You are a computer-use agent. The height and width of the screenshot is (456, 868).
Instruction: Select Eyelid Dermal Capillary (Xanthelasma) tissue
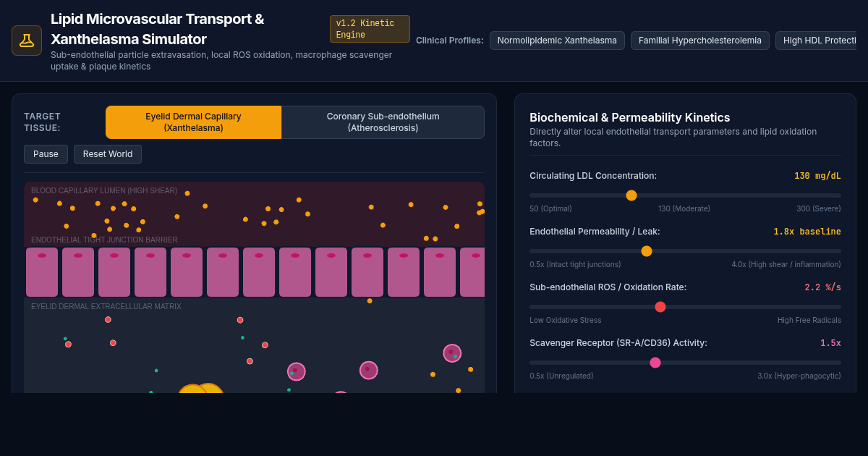(193, 122)
